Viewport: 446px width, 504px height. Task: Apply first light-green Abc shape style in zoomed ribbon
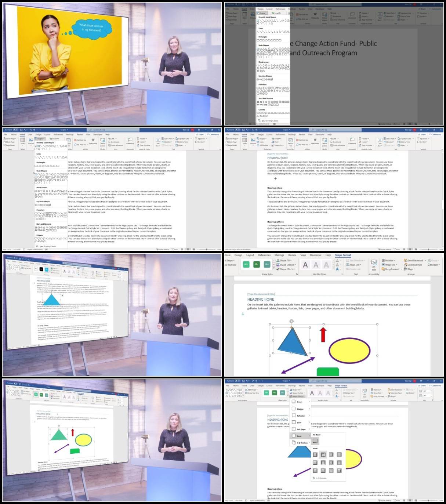click(246, 264)
